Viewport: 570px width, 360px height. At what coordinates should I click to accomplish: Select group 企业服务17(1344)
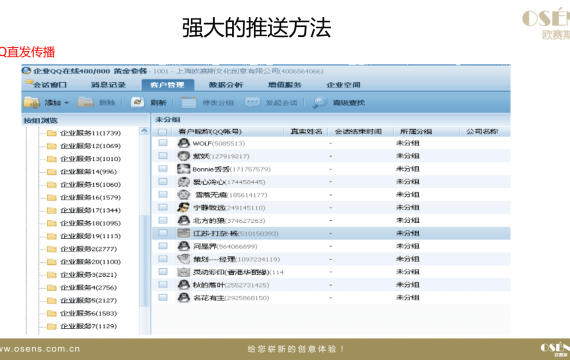point(91,210)
